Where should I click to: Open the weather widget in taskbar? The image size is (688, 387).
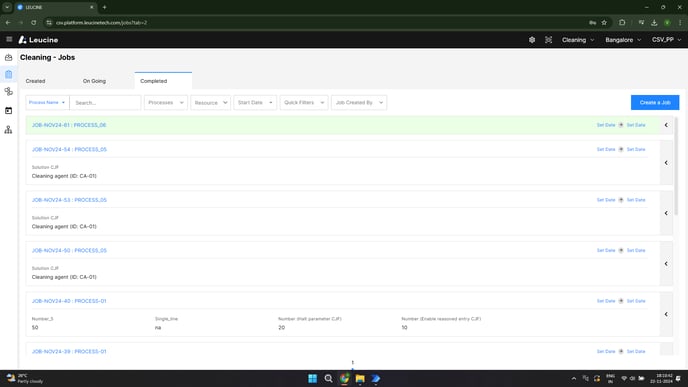click(x=25, y=379)
